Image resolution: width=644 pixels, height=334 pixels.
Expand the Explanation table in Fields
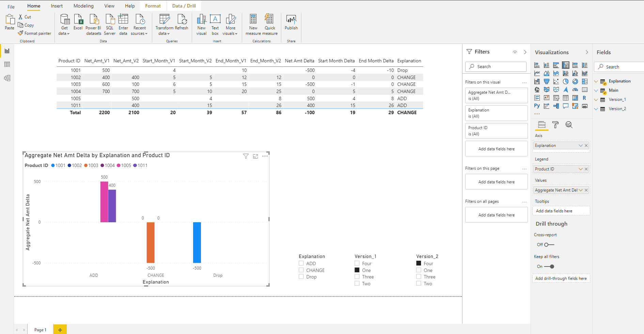[x=596, y=81]
